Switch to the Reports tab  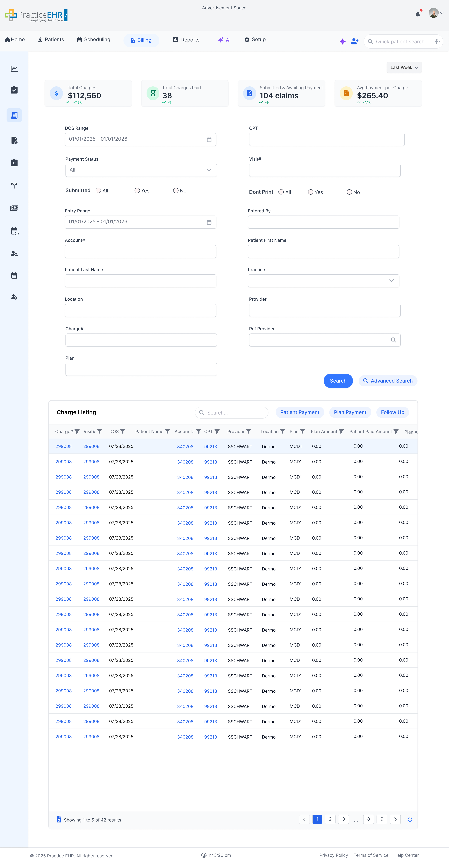pos(186,39)
